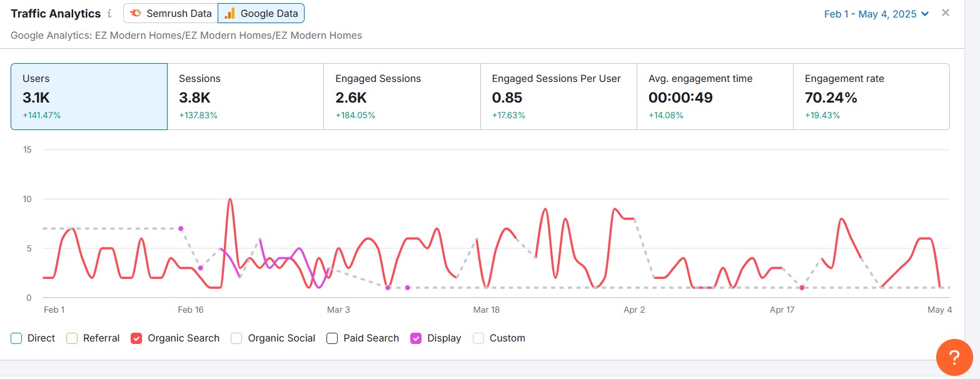Click the Google Analytics bar-chart icon
This screenshot has width=980, height=379.
click(x=230, y=13)
